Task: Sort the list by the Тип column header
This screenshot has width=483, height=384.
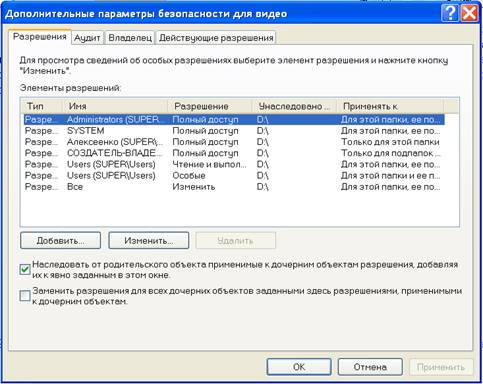Action: (x=42, y=106)
